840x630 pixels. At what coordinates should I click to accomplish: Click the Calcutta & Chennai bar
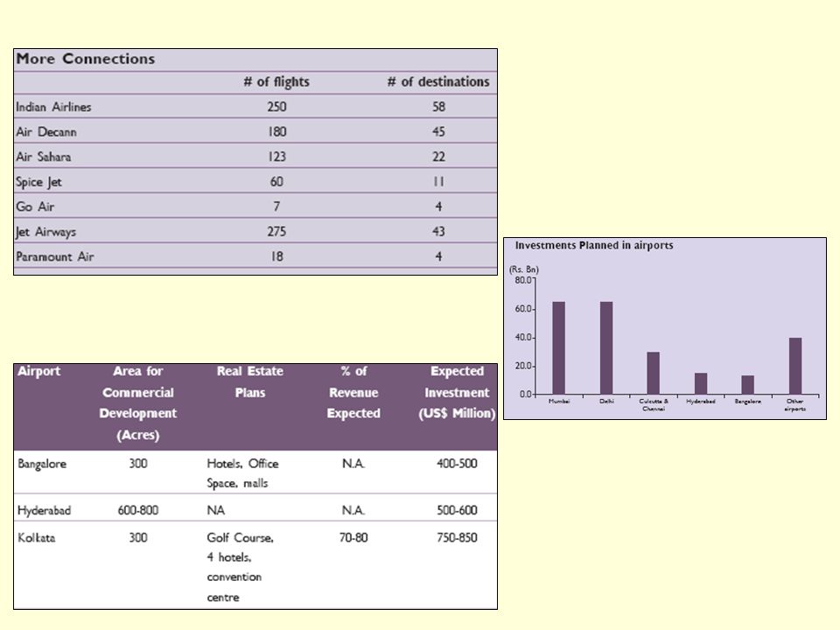(x=654, y=373)
